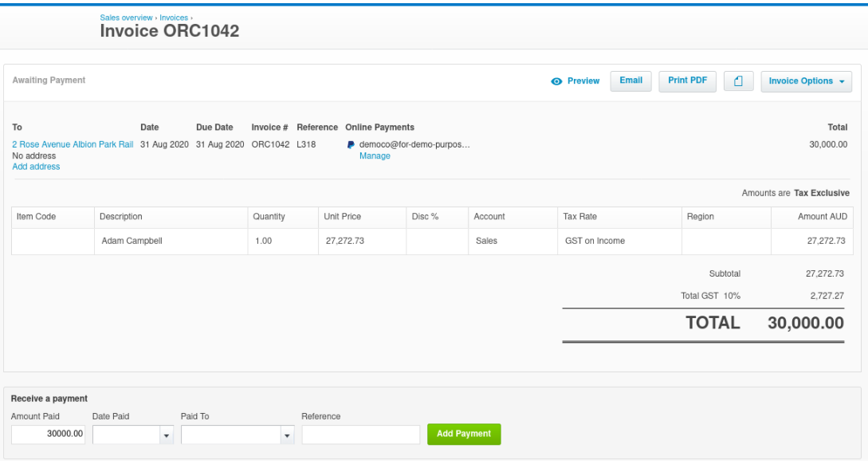This screenshot has height=464, width=868.
Task: Click the copy document icon button
Action: [x=738, y=81]
